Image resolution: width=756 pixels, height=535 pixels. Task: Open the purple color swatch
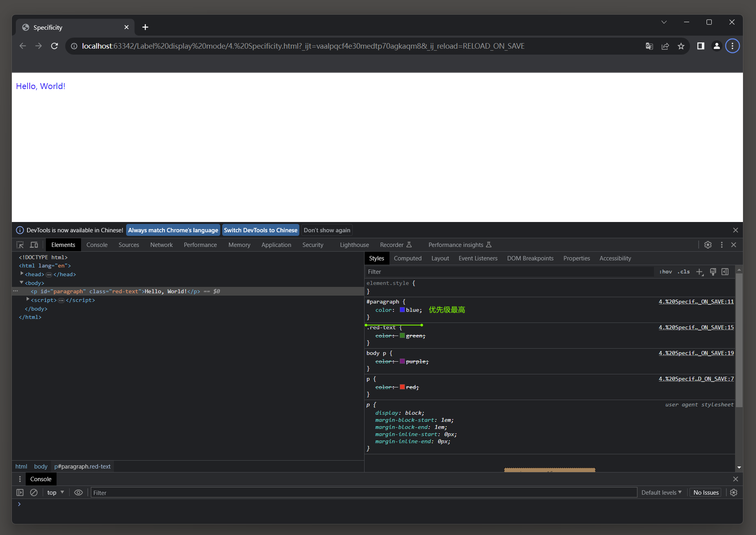(402, 361)
